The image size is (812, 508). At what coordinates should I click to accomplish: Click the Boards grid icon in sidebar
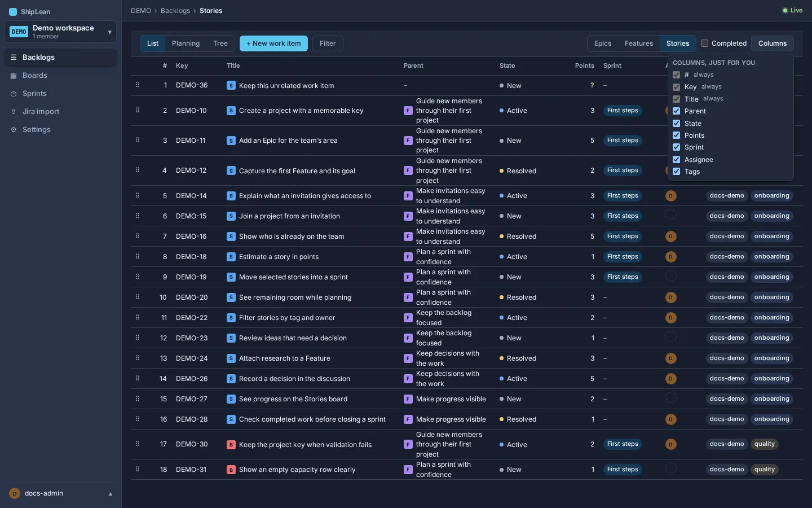(x=14, y=76)
